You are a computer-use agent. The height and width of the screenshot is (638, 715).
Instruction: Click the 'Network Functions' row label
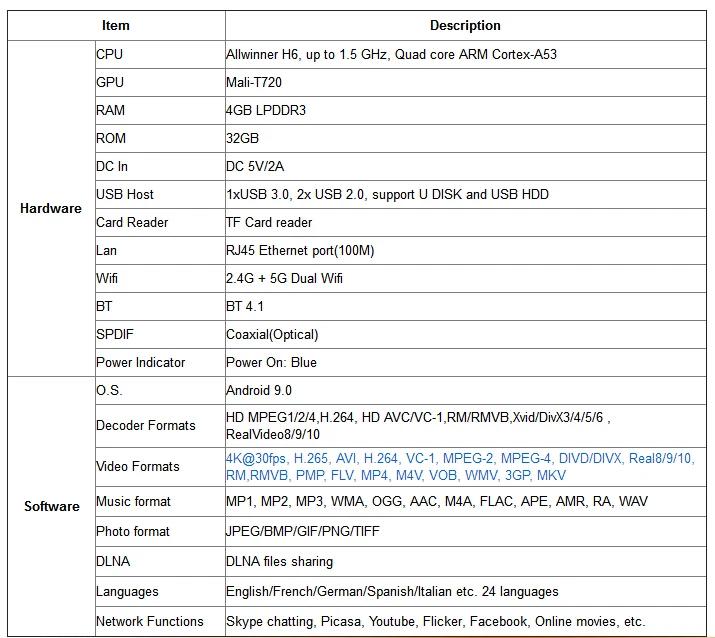150,622
